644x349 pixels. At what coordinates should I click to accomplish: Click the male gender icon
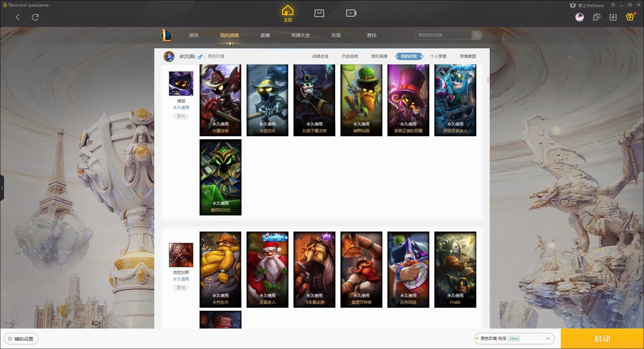click(x=200, y=56)
